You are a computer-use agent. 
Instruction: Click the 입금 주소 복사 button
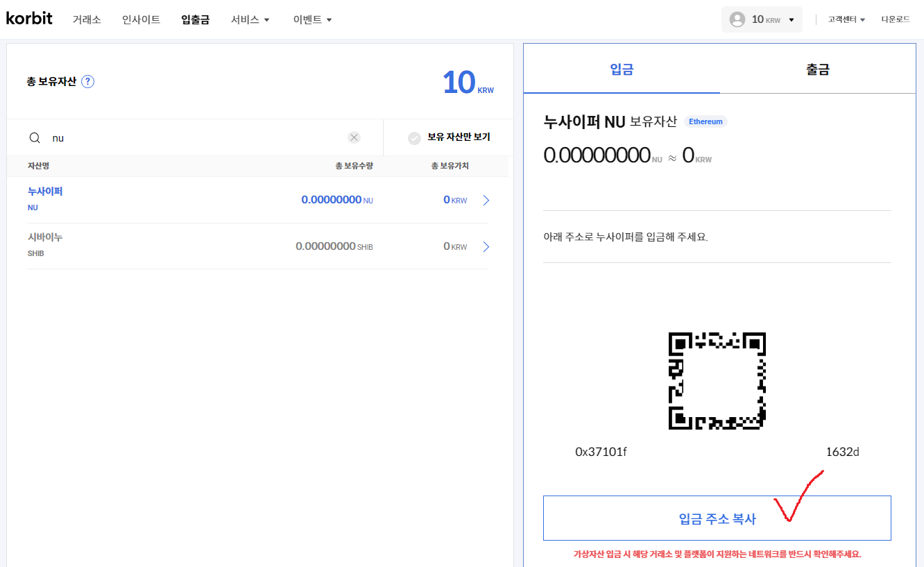pyautogui.click(x=717, y=518)
